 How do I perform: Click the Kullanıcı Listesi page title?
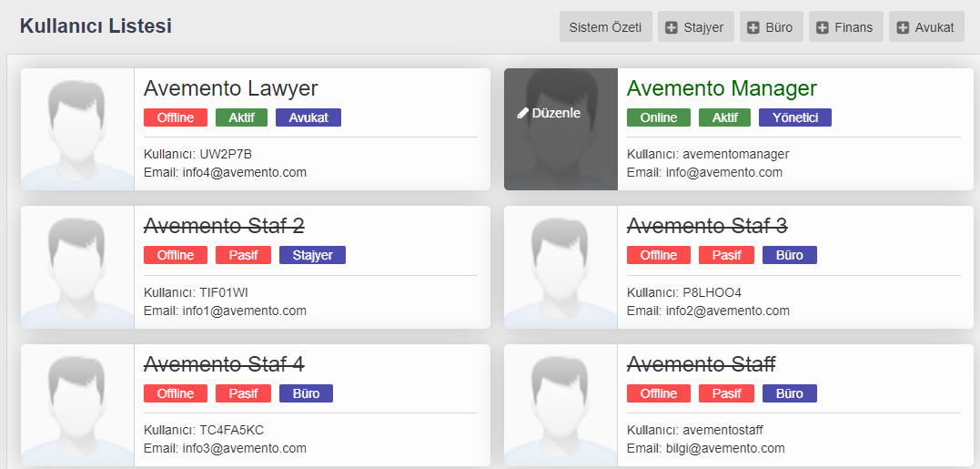point(96,26)
